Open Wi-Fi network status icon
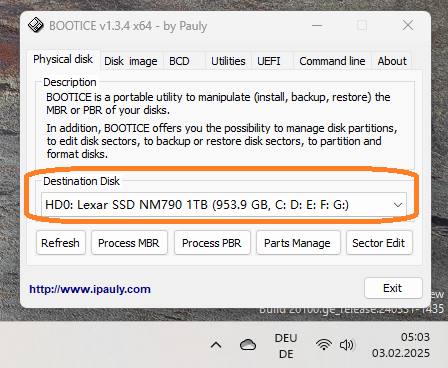Viewport: 448px width, 368px height. tap(324, 345)
